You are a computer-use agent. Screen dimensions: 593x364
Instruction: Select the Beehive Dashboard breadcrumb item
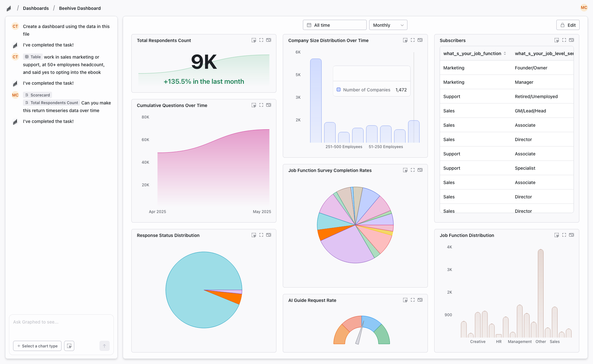click(x=80, y=8)
